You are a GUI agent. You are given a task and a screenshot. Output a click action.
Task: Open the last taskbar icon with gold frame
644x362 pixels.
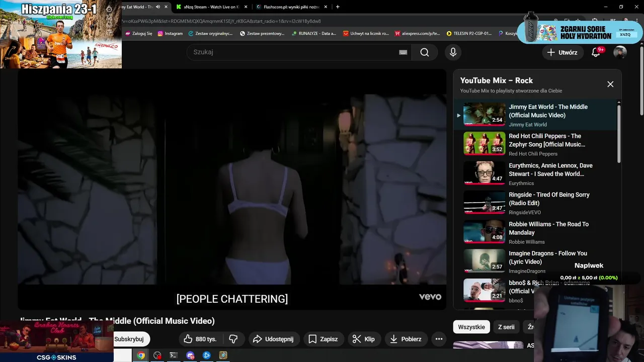coord(223,355)
